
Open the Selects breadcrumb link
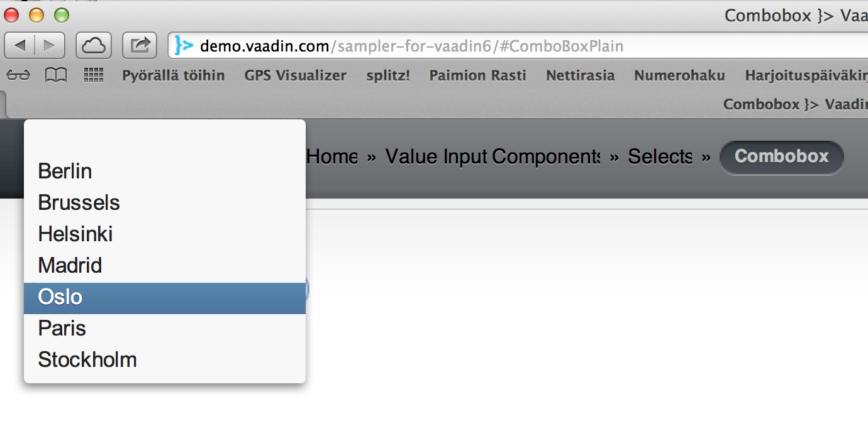659,156
